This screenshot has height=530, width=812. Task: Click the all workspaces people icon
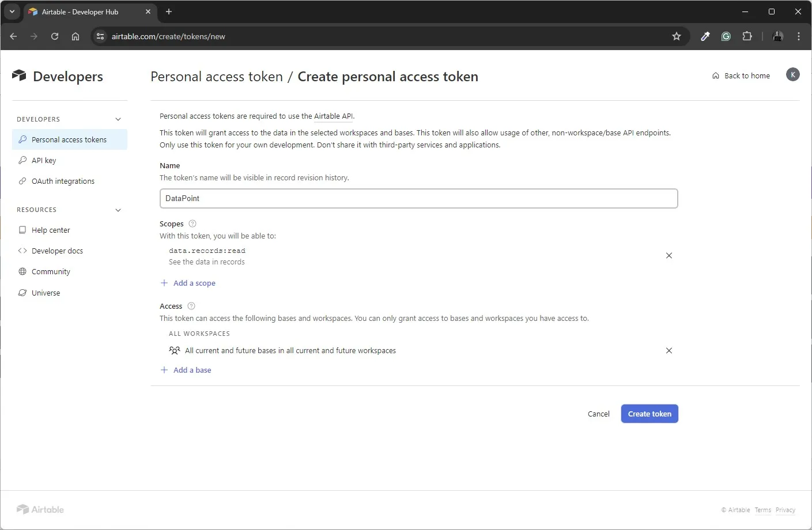click(175, 350)
